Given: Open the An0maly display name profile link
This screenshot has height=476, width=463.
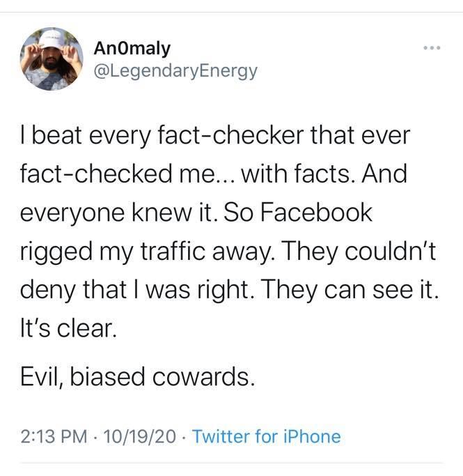Looking at the screenshot, I should (132, 49).
